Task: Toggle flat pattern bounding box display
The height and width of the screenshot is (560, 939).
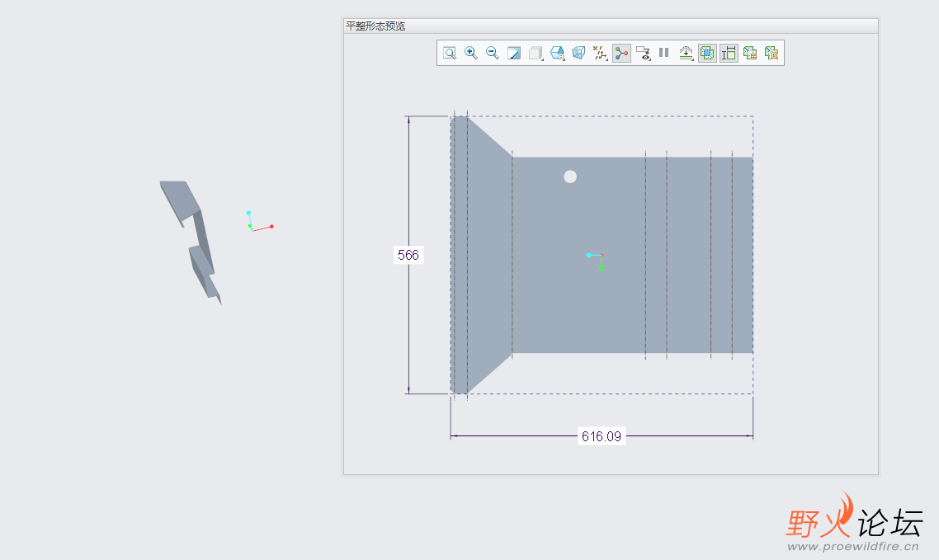Action: coord(707,53)
